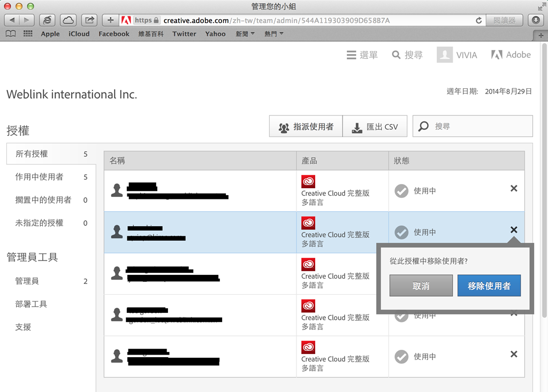Open the iCloud tabs toolbar button
This screenshot has width=548, height=392.
pos(68,20)
